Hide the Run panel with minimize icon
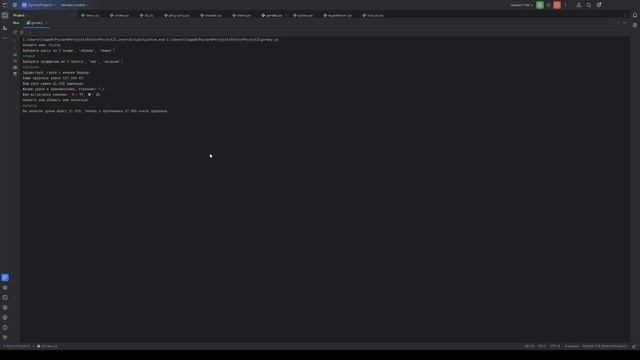640x360 pixels. coord(624,23)
